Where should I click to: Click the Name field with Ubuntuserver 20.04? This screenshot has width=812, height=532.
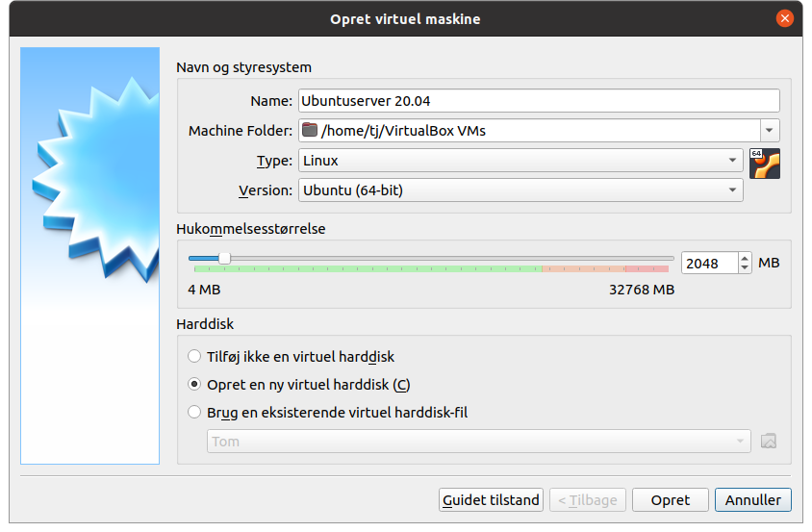click(539, 100)
